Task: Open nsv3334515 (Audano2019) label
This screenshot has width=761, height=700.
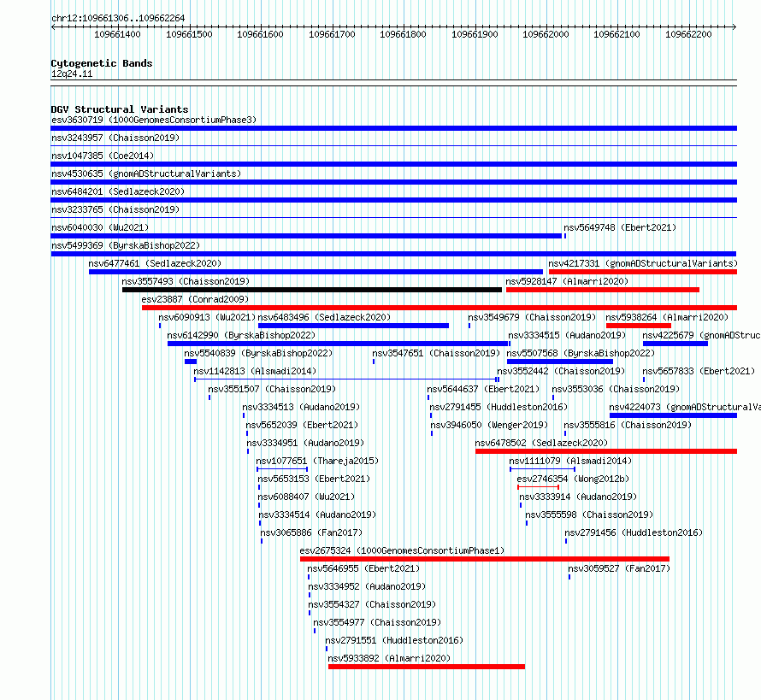Action: pos(567,335)
